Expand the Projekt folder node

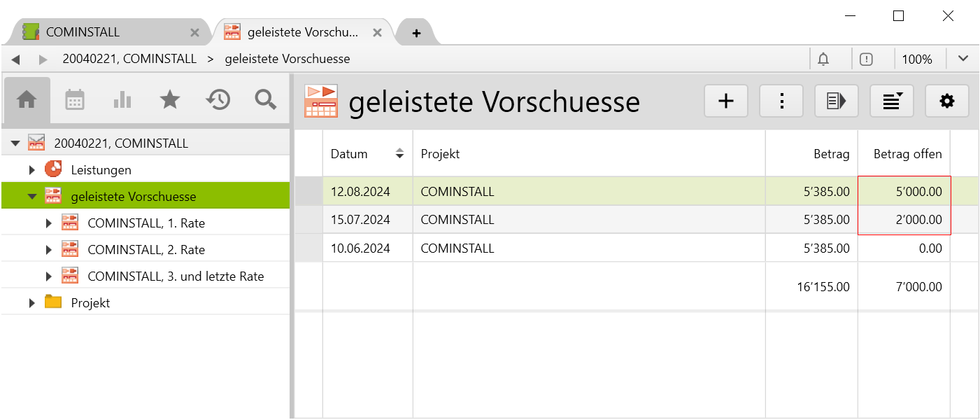[x=32, y=303]
